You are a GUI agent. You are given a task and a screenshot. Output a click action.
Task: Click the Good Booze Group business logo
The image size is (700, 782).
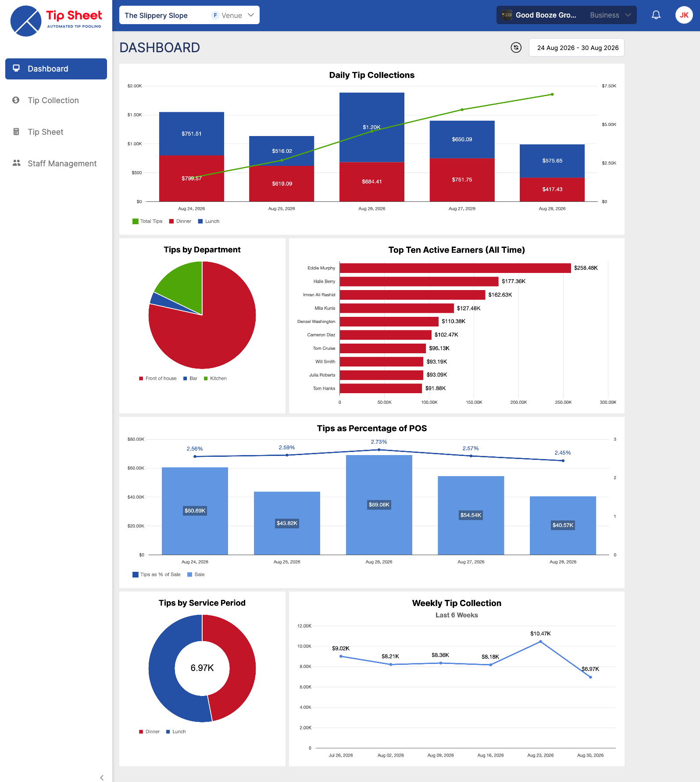[x=507, y=15]
